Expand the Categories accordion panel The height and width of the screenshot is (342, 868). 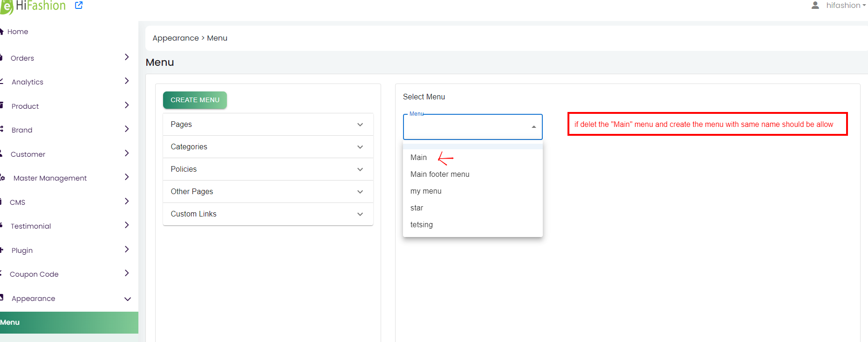click(x=268, y=147)
